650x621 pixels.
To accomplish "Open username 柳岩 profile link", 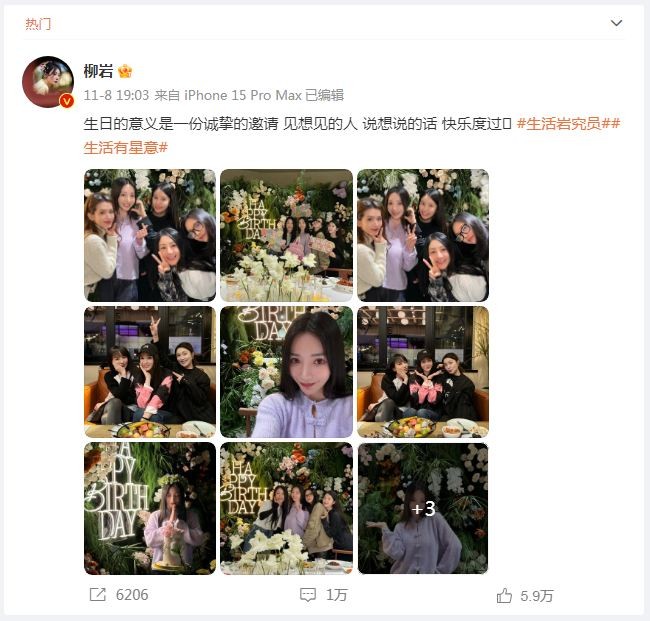I will 98,71.
